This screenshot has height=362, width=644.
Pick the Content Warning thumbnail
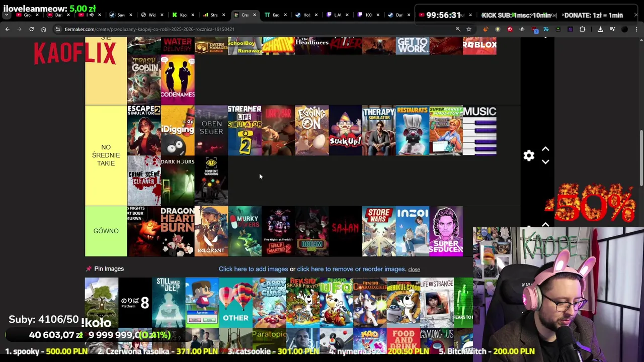tap(211, 180)
